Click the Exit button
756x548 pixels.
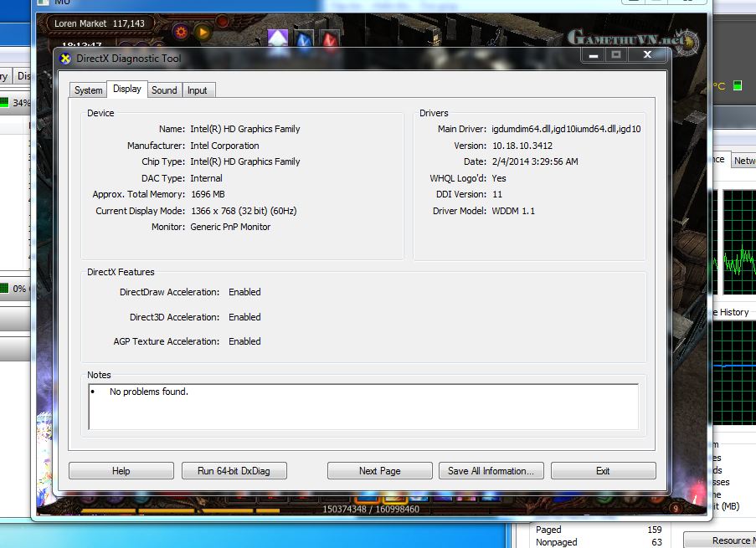[x=603, y=471]
